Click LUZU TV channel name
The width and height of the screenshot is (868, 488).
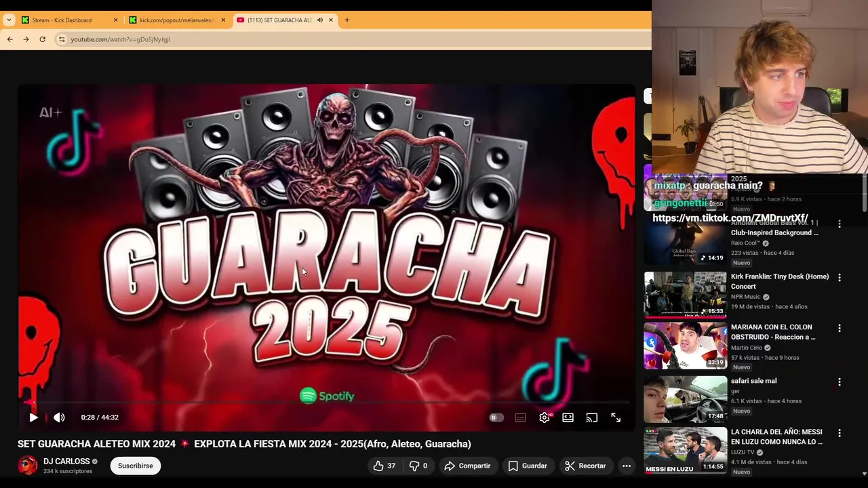(x=743, y=452)
